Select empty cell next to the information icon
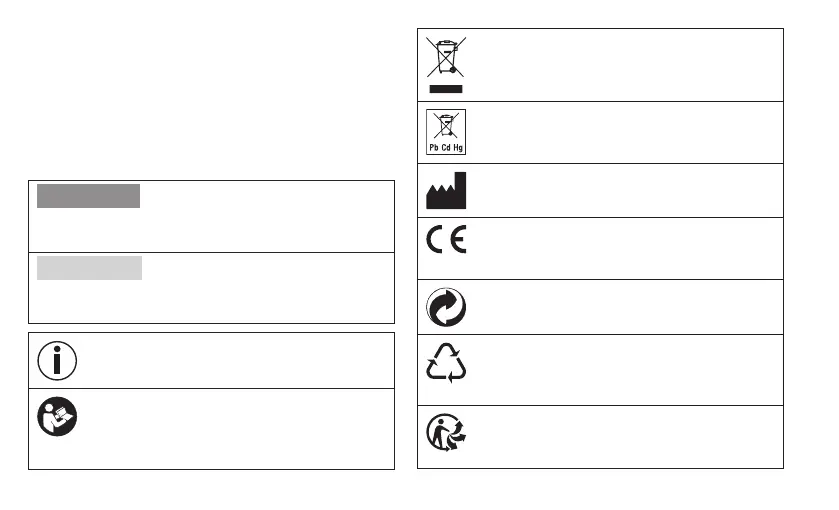The height and width of the screenshot is (510, 839). (237, 361)
